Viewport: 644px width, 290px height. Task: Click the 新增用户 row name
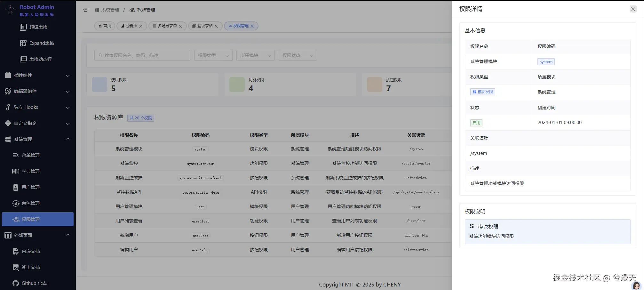tap(129, 236)
